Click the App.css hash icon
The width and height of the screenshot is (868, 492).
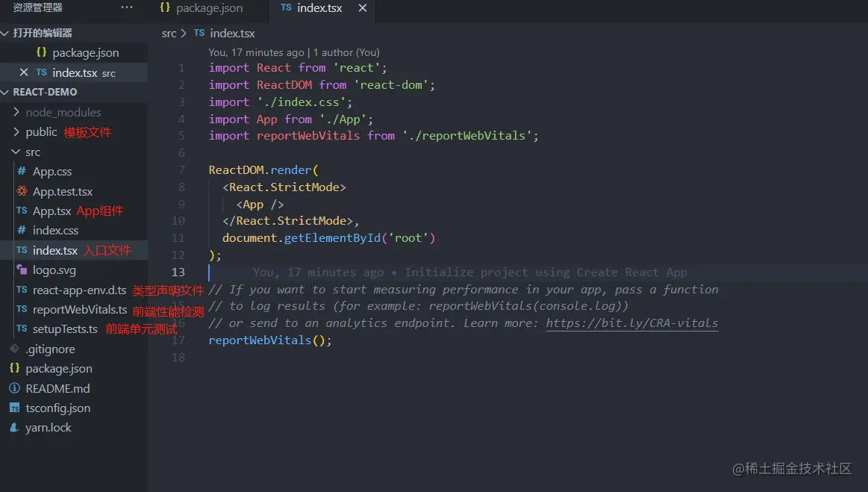22,172
